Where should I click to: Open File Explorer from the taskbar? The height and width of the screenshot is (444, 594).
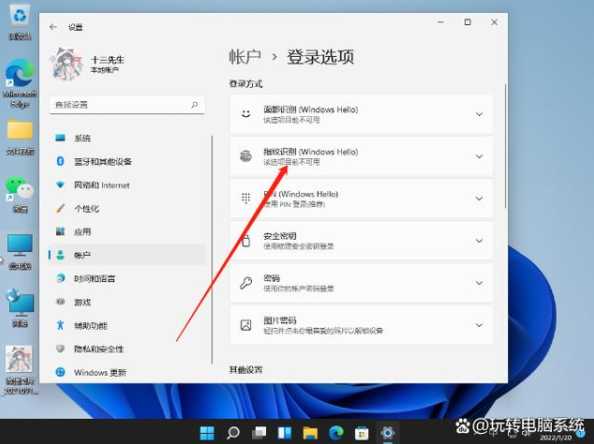310,433
